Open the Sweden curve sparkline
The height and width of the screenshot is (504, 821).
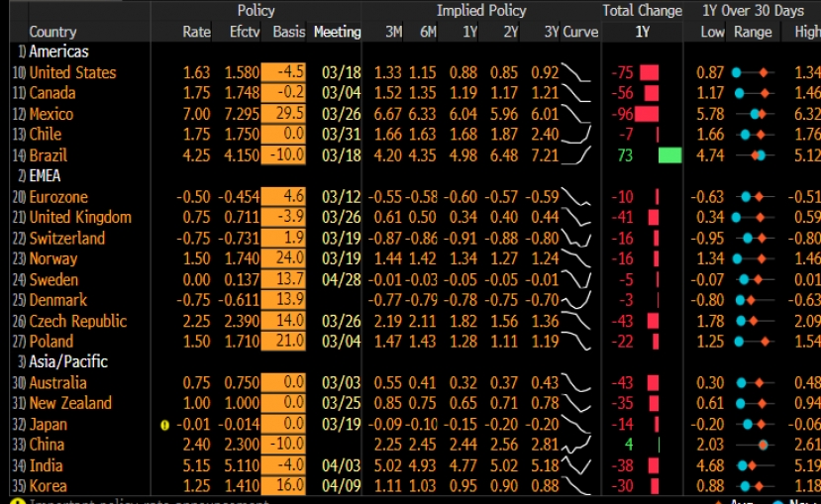pos(576,279)
